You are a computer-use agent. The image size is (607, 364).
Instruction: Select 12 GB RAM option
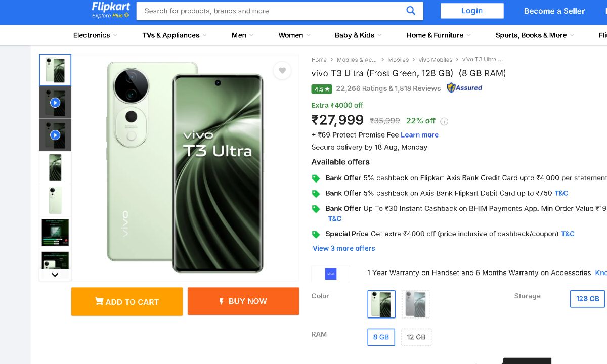coord(416,337)
